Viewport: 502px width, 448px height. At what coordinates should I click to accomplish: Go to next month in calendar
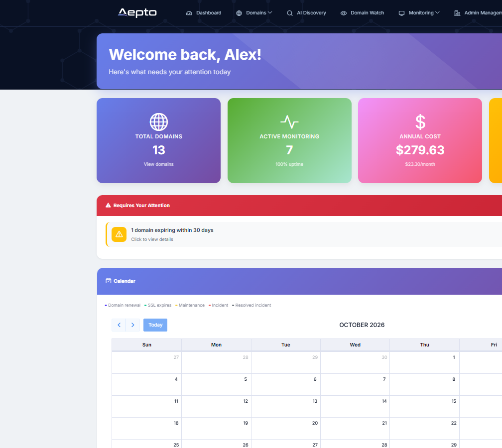pos(133,325)
